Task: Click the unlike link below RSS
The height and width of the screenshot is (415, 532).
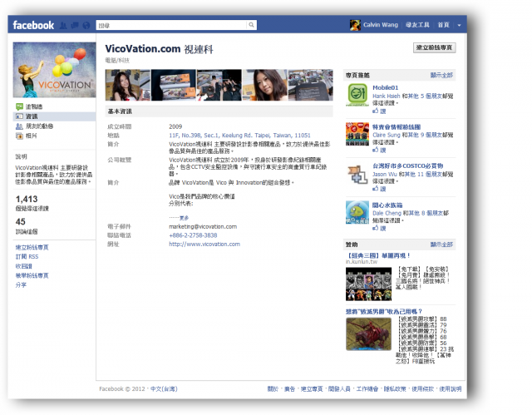Action: pyautogui.click(x=24, y=266)
